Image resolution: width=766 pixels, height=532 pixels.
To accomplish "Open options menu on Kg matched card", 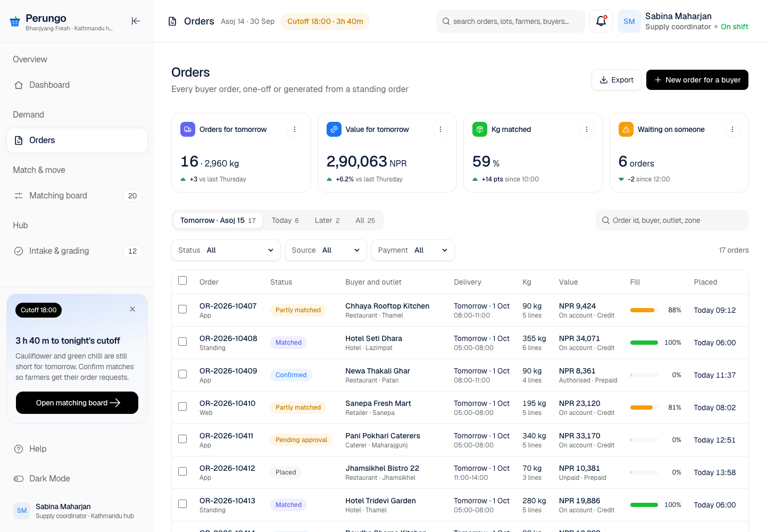I will click(x=587, y=129).
